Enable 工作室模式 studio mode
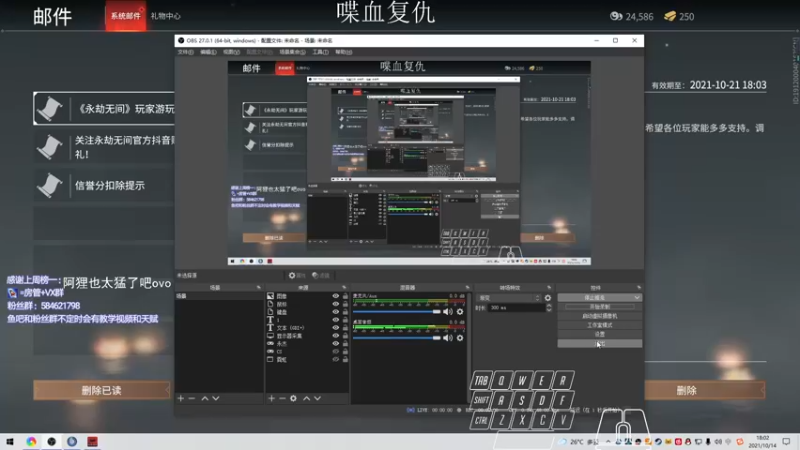The height and width of the screenshot is (450, 800). [x=599, y=325]
